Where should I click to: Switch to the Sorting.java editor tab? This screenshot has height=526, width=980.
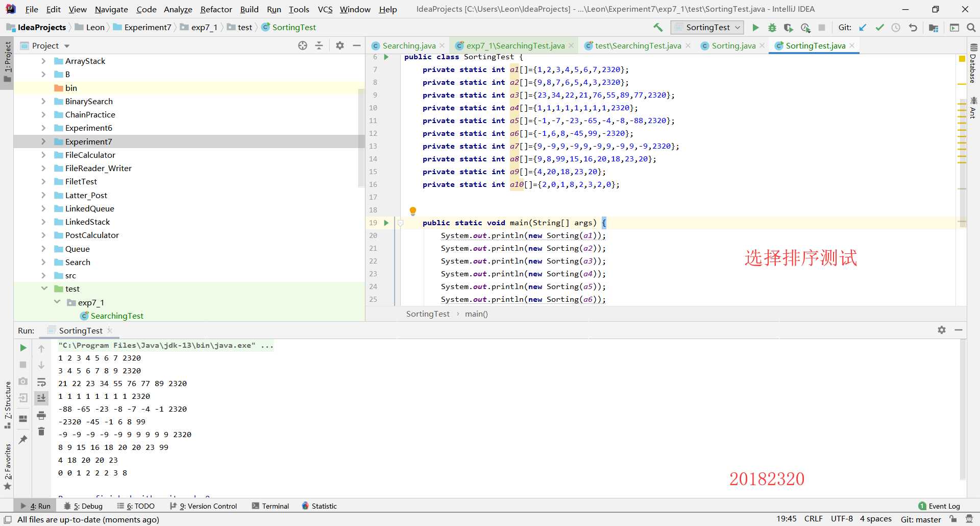pos(733,45)
